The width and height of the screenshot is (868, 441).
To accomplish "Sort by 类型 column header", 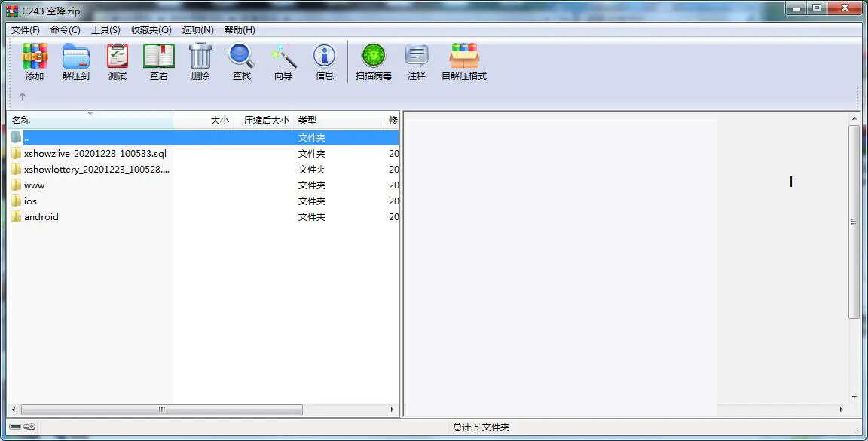I will pos(307,121).
